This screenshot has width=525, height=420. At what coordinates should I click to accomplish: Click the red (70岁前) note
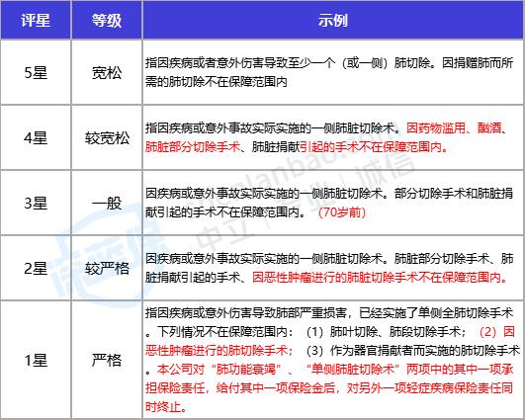[341, 212]
